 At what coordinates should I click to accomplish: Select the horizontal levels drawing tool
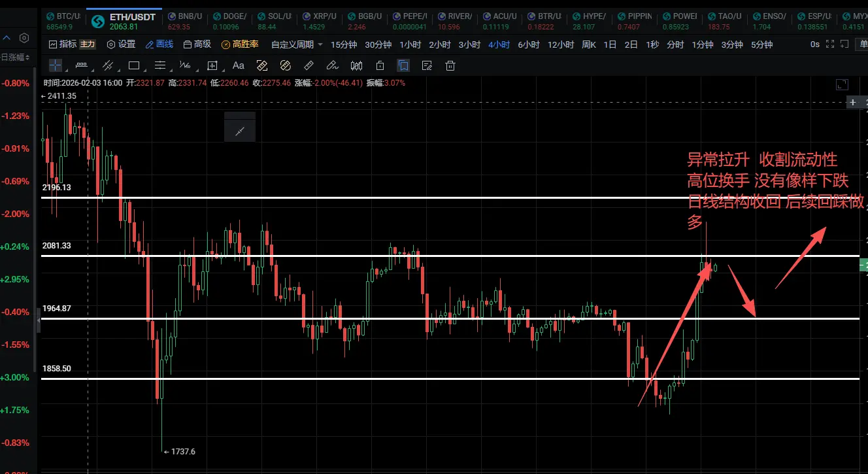pyautogui.click(x=160, y=65)
